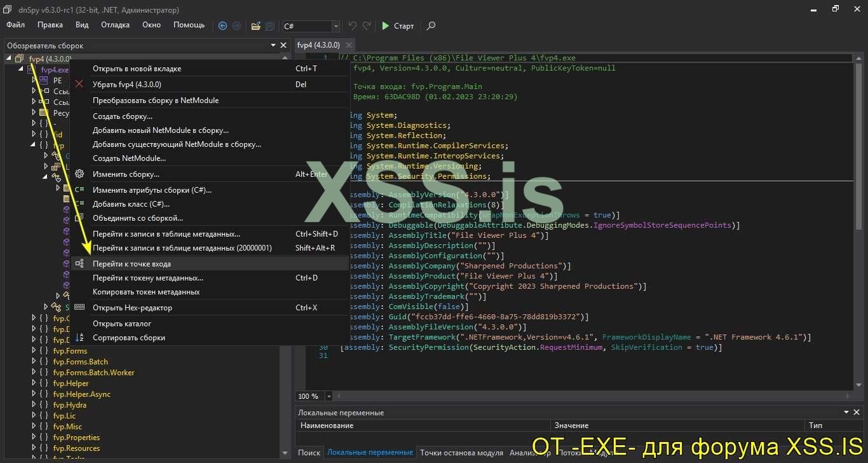The width and height of the screenshot is (868, 463).
Task: Click the A-Z sort icon beside Сортировать сборки
Action: (79, 338)
